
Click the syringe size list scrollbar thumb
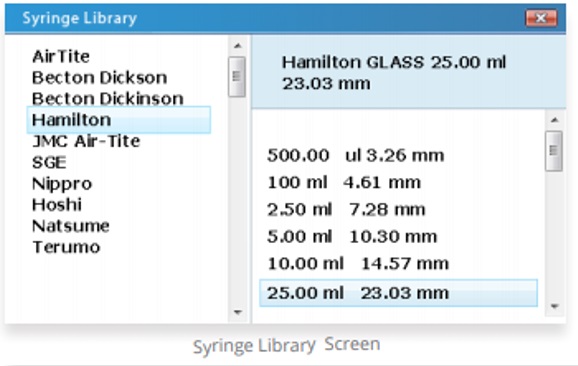coord(554,151)
